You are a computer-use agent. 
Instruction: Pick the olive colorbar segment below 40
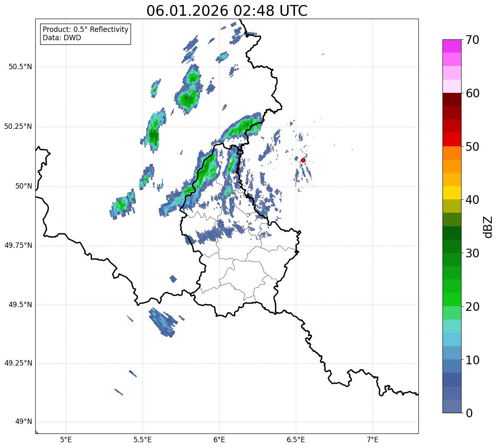pyautogui.click(x=452, y=206)
